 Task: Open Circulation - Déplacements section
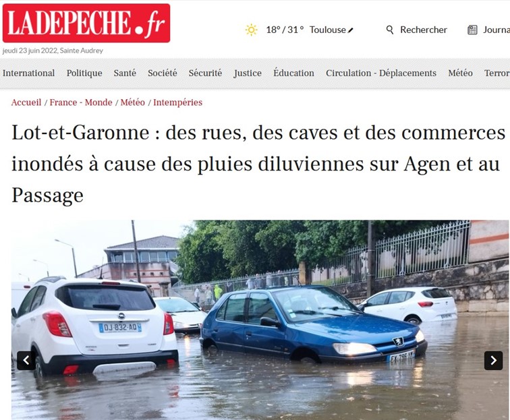[381, 73]
